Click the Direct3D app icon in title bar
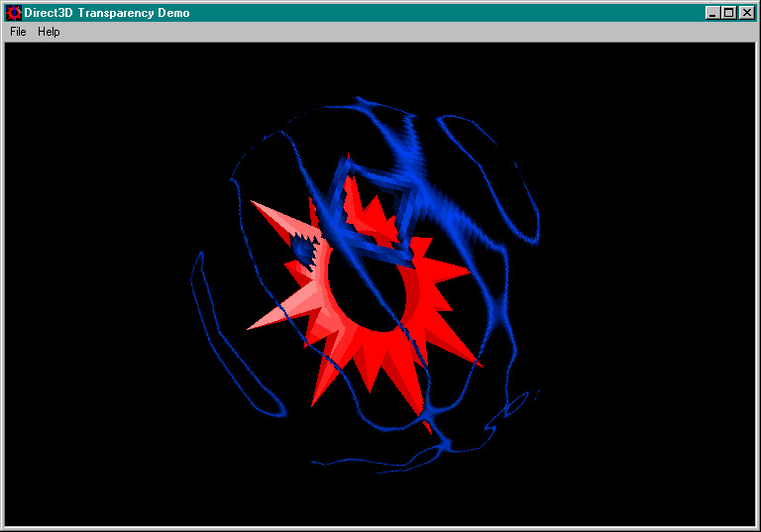The width and height of the screenshot is (761, 532). (14, 13)
